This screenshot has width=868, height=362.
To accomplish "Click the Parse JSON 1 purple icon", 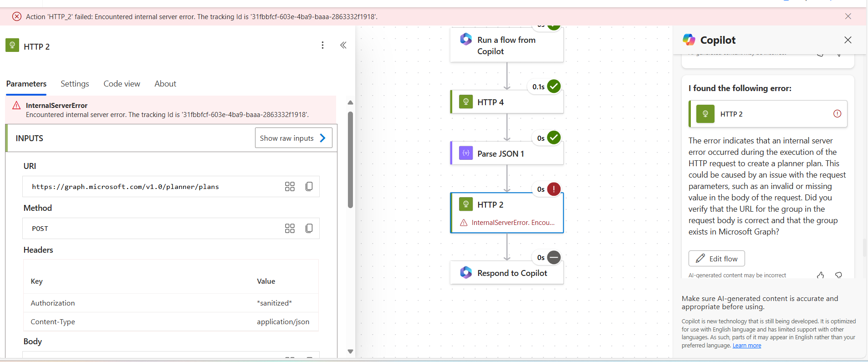I will coord(466,153).
